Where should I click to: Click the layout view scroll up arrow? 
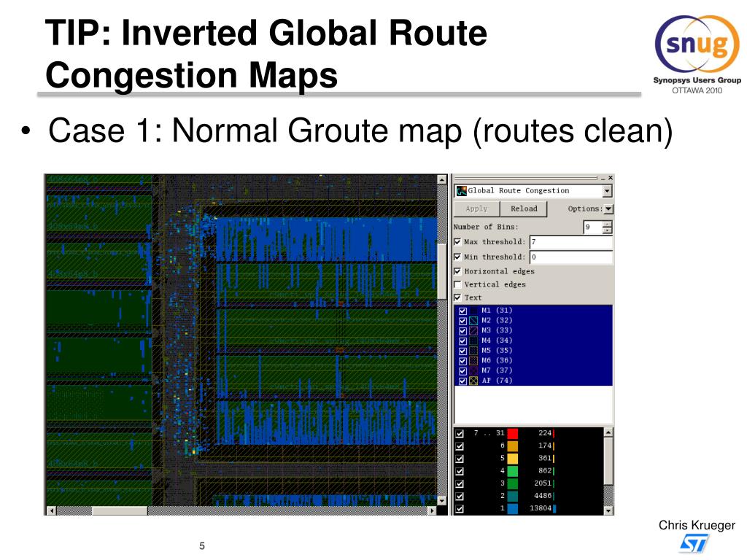441,179
